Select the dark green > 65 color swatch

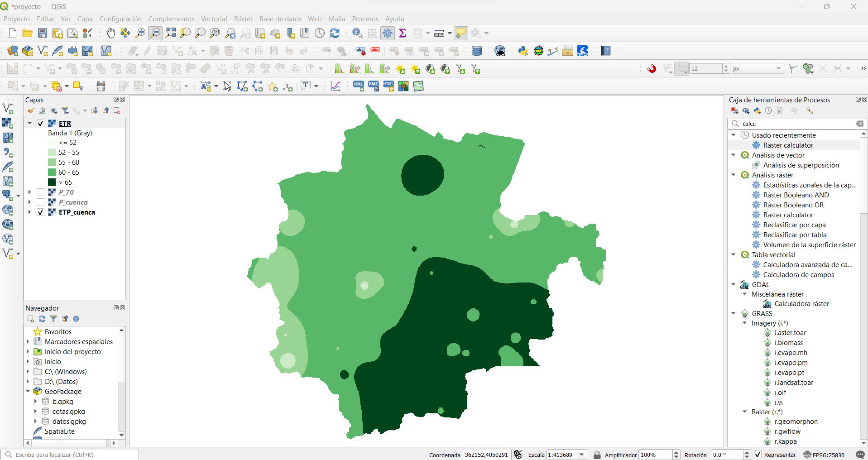pyautogui.click(x=51, y=182)
